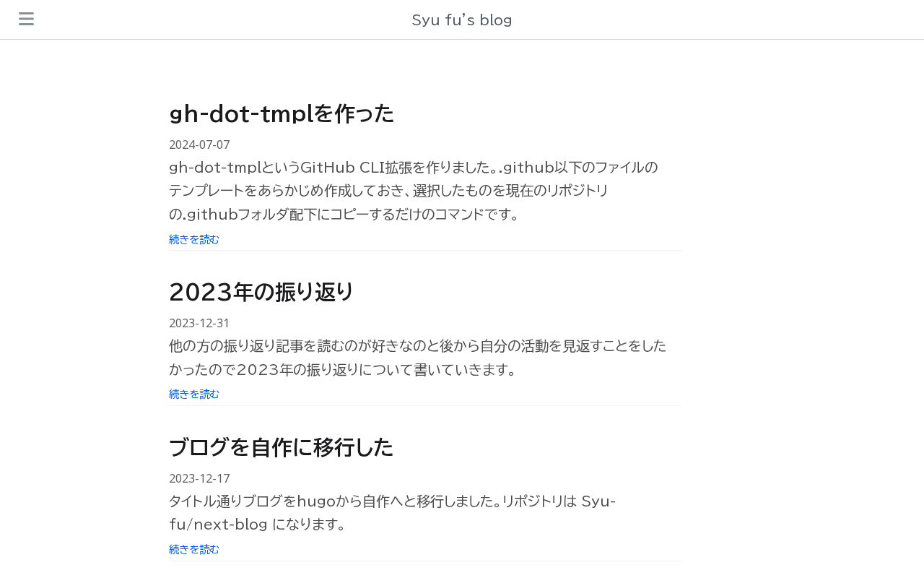
Task: Open the hamburger navigation menu
Action: coord(26,19)
